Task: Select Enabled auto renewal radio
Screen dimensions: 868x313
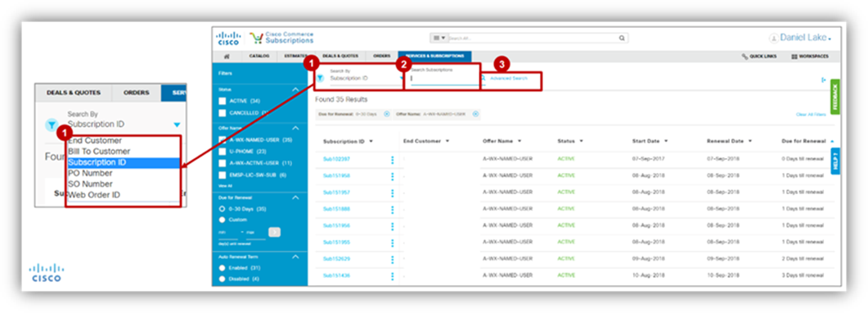Action: click(x=222, y=268)
